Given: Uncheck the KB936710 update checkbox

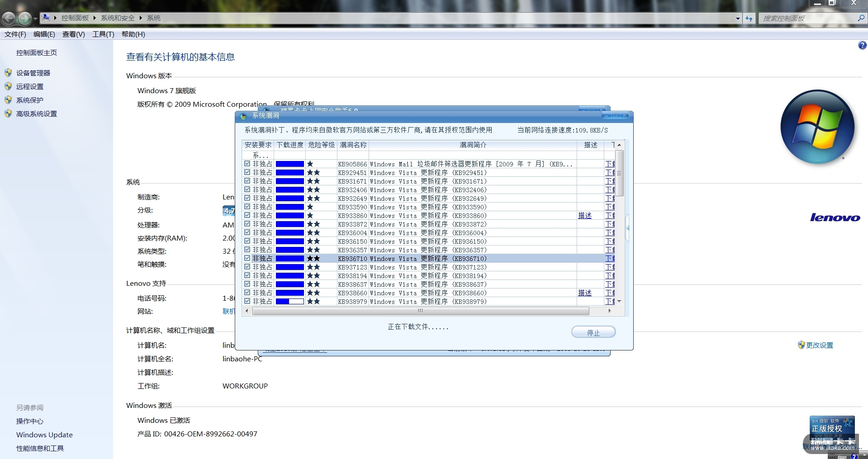Looking at the screenshot, I should 247,258.
